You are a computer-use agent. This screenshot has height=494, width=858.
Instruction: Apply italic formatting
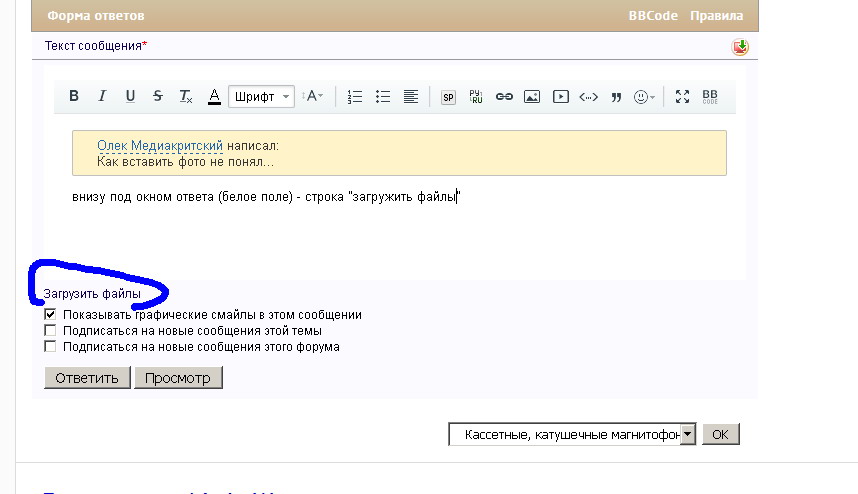pyautogui.click(x=102, y=97)
